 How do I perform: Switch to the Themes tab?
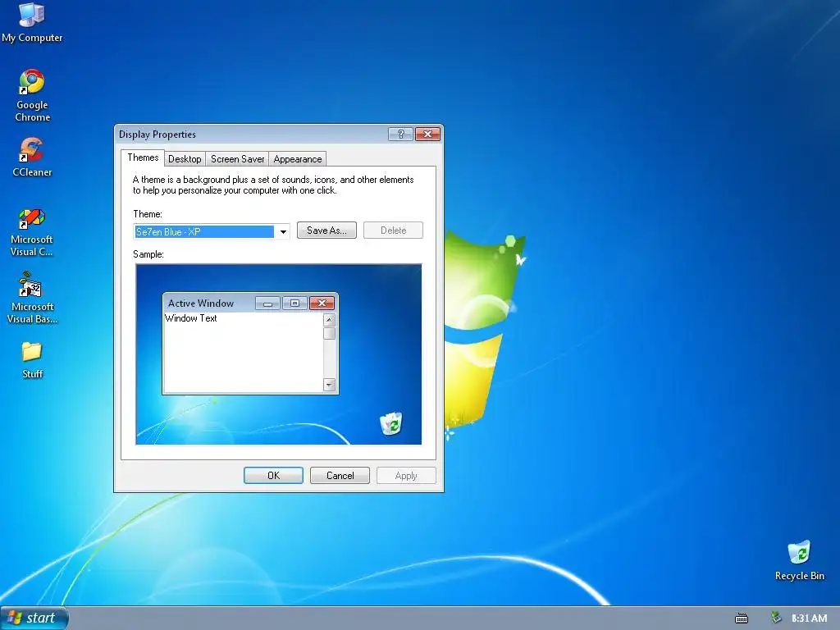click(143, 157)
